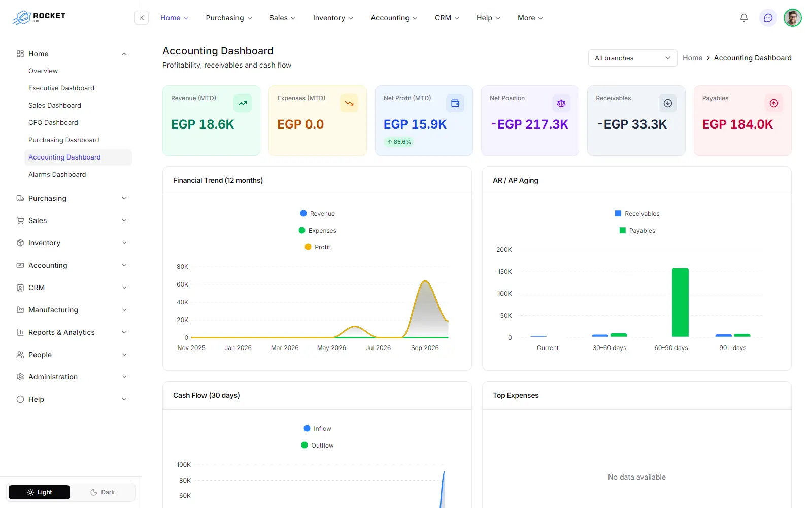Click the Revenue trending-up icon
Screen dimensions: 812x508
point(243,103)
